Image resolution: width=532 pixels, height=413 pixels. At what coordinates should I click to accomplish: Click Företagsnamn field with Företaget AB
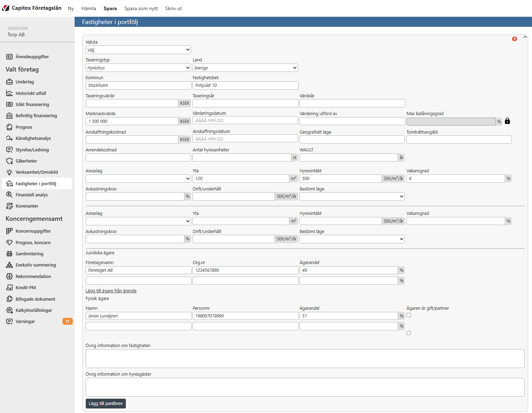point(139,270)
